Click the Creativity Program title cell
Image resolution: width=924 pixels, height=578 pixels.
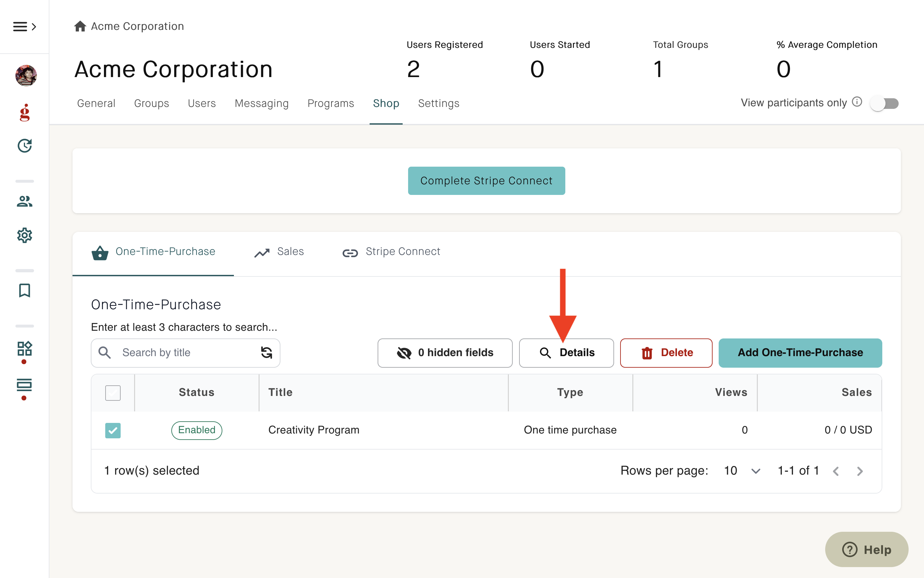(314, 430)
